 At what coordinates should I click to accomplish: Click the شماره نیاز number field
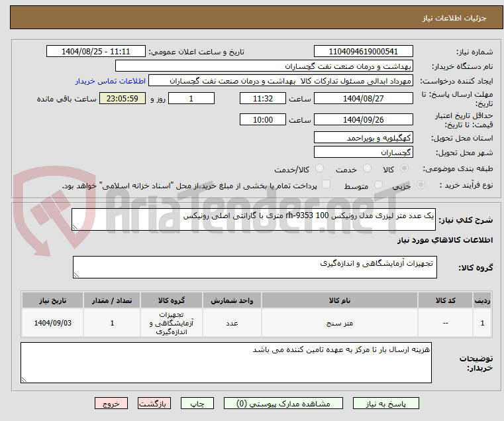[363, 52]
